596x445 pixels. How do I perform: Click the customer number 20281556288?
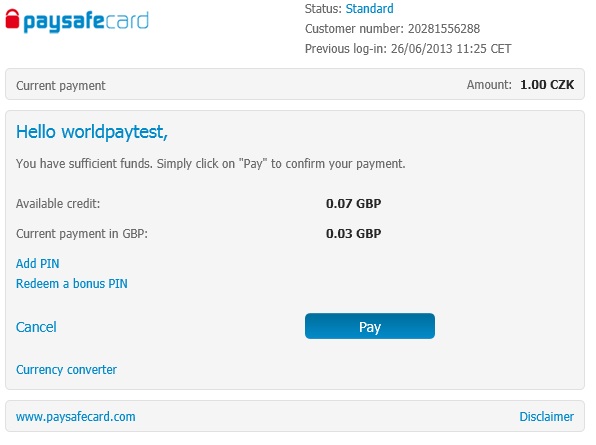click(x=444, y=29)
